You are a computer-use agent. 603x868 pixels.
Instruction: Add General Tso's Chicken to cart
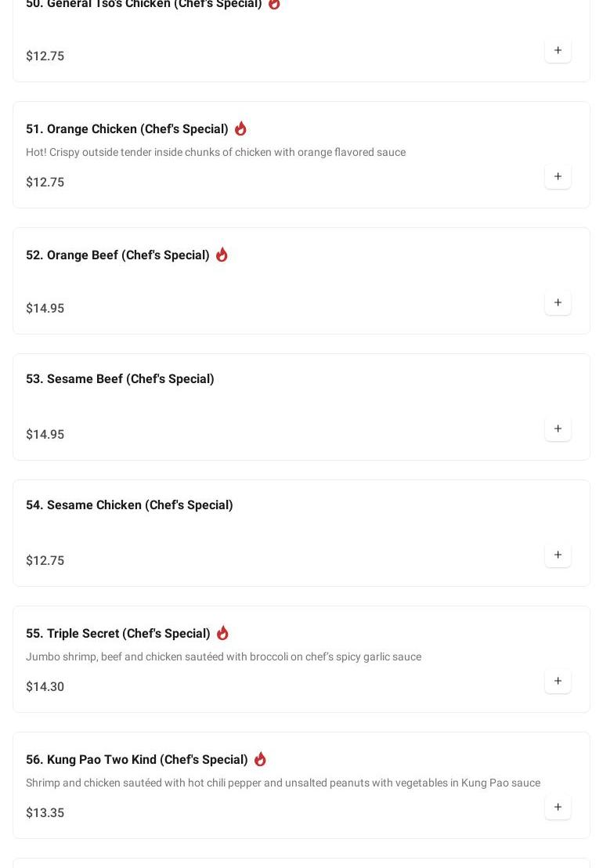click(x=558, y=51)
